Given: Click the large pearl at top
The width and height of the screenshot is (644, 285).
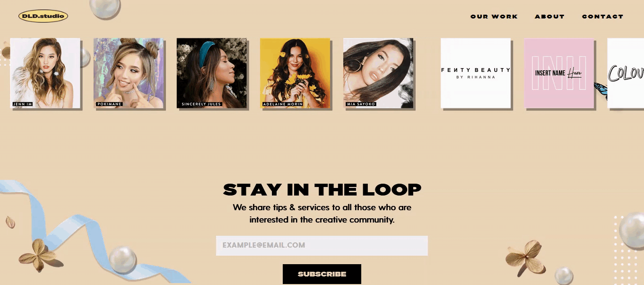Looking at the screenshot, I should (105, 8).
